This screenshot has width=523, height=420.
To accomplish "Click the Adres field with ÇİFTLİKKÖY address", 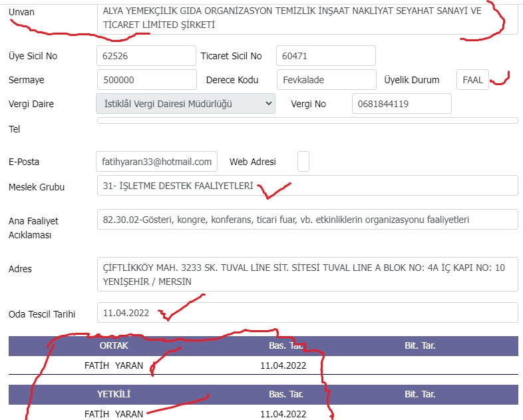I will (x=307, y=274).
